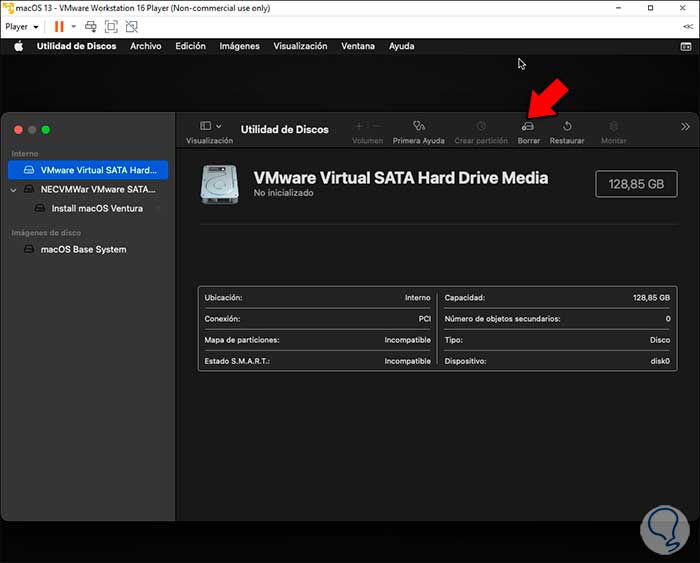Image resolution: width=700 pixels, height=563 pixels.
Task: Click the VMware Virtual SATA Hard Drive Media title
Action: (401, 178)
